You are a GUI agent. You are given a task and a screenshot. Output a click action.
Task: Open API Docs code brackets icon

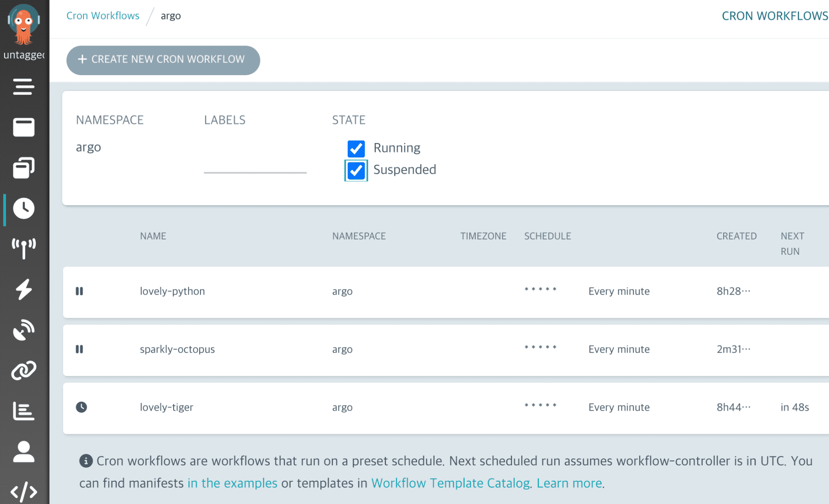point(24,492)
